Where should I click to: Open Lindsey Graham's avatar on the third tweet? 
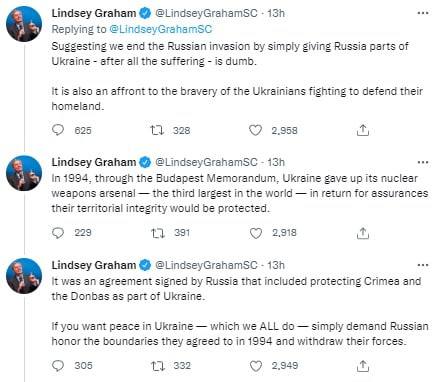click(24, 276)
